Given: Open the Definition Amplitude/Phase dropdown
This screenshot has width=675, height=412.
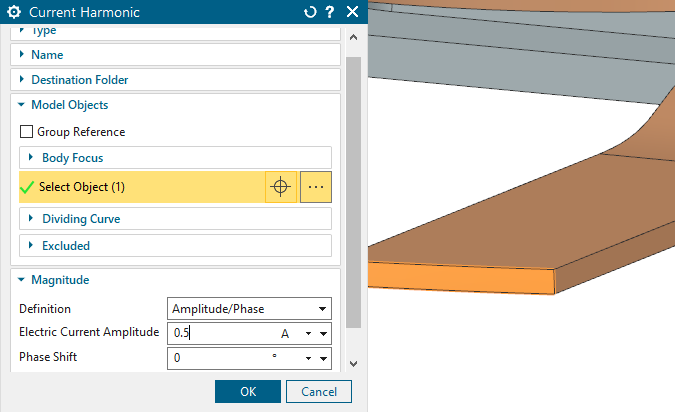Looking at the screenshot, I should point(248,309).
